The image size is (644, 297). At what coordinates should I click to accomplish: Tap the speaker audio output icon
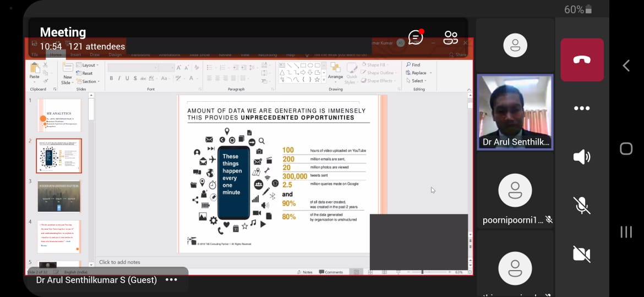tap(582, 157)
